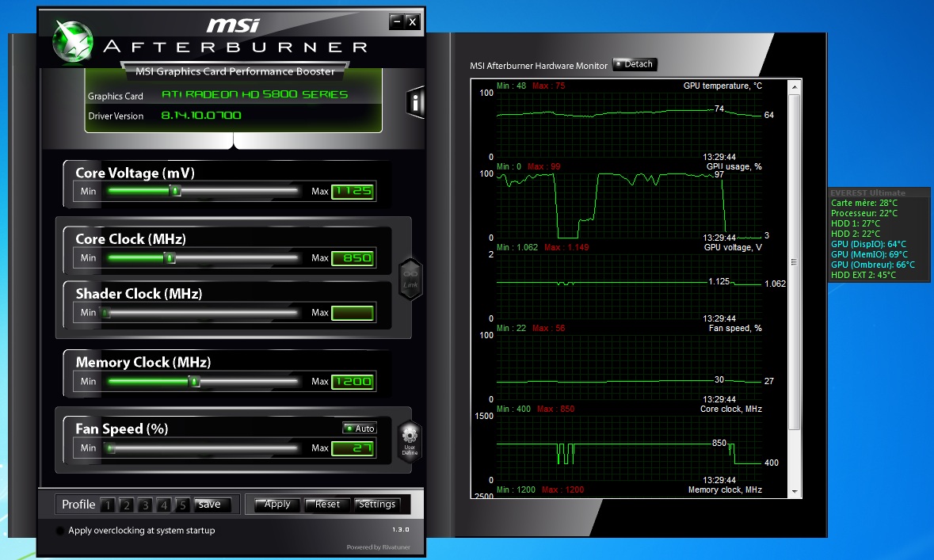Select profile slot 5
The image size is (934, 560).
(182, 505)
